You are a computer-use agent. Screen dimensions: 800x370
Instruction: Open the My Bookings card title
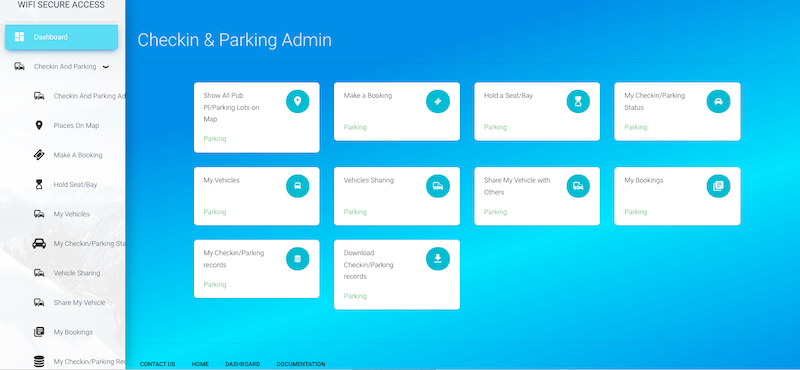click(x=644, y=180)
